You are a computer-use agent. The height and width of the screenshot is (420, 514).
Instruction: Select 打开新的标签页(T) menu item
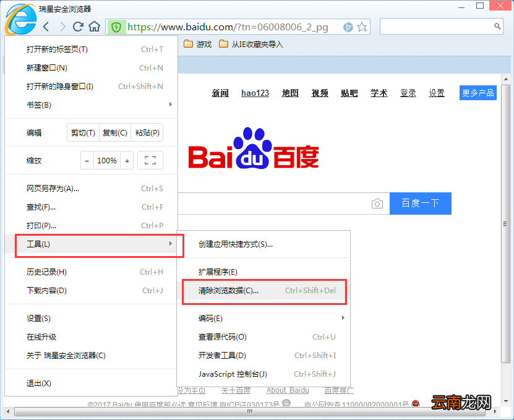point(91,49)
